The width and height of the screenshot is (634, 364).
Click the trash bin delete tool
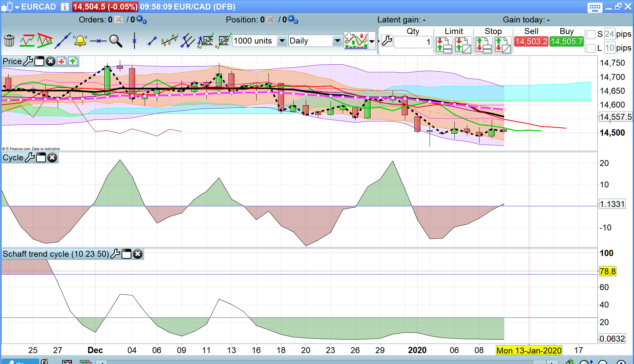point(9,41)
